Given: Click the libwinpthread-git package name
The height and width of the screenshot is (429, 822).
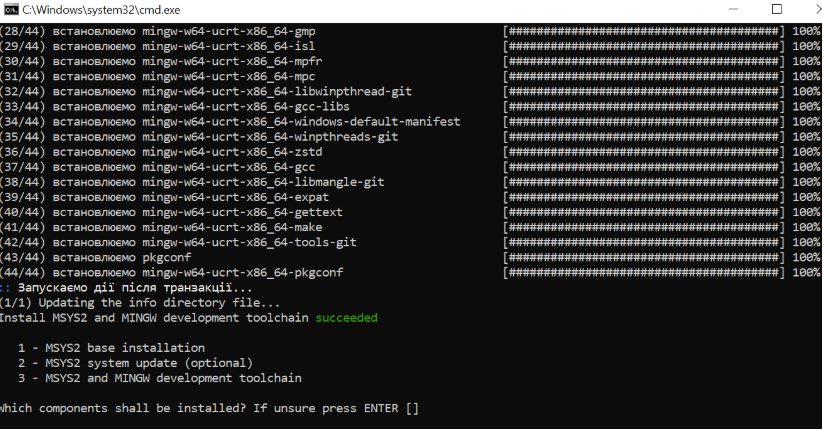Looking at the screenshot, I should tap(277, 92).
